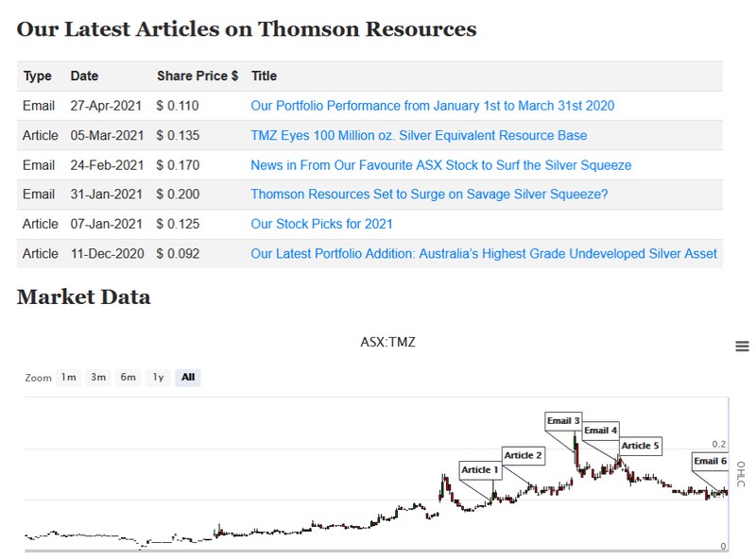
Task: Click the 'Date' column header
Action: coord(84,76)
